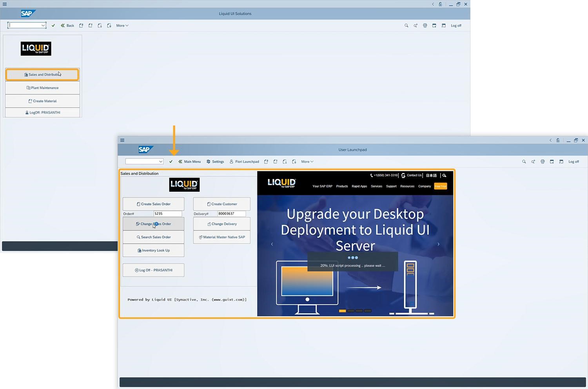Open Services menu on Liquid website
The width and height of the screenshot is (588, 389).
point(376,186)
